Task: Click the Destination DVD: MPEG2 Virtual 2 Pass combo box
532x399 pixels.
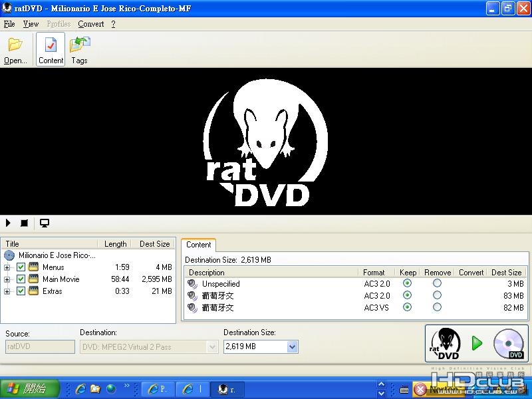Action: [148, 346]
